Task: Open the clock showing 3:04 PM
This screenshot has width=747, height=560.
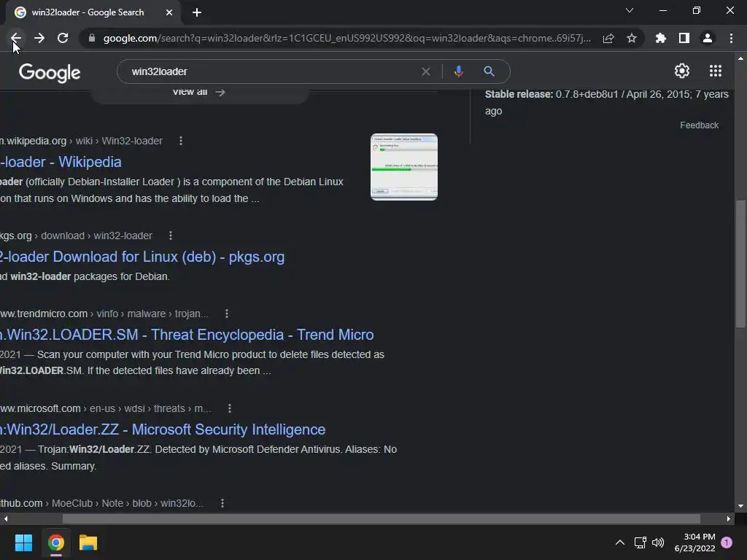Action: pyautogui.click(x=694, y=542)
